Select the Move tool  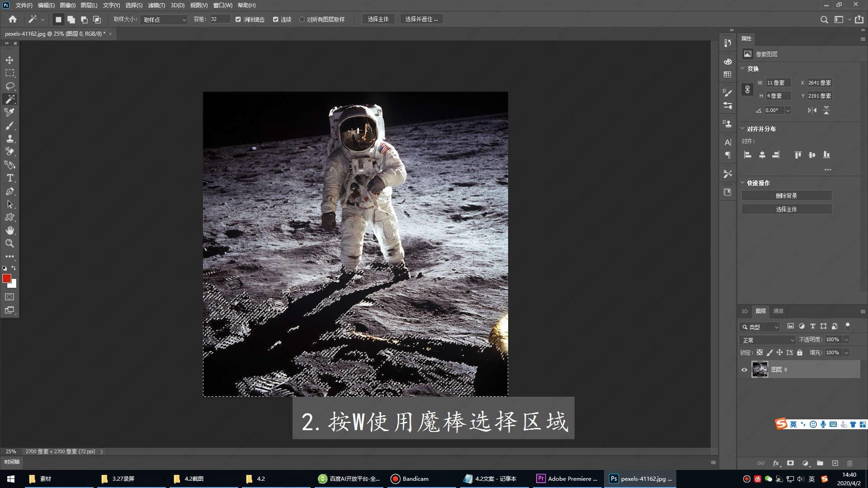tap(9, 60)
